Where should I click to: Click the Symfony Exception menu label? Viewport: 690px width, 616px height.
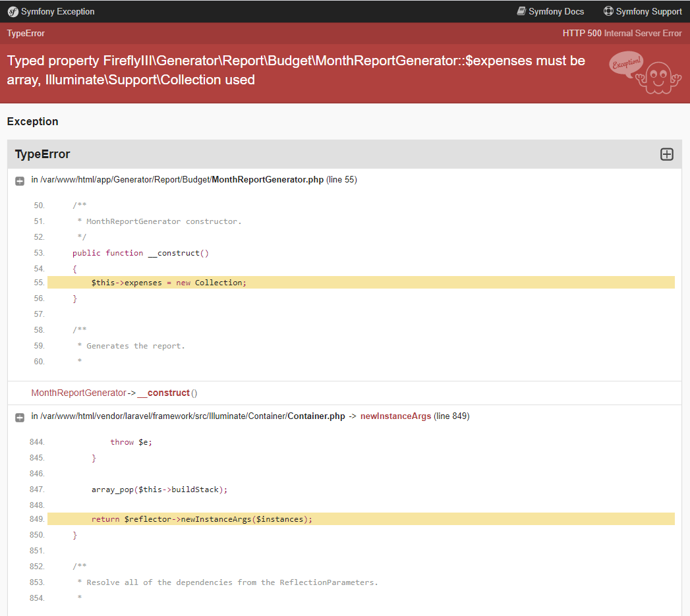pyautogui.click(x=57, y=11)
